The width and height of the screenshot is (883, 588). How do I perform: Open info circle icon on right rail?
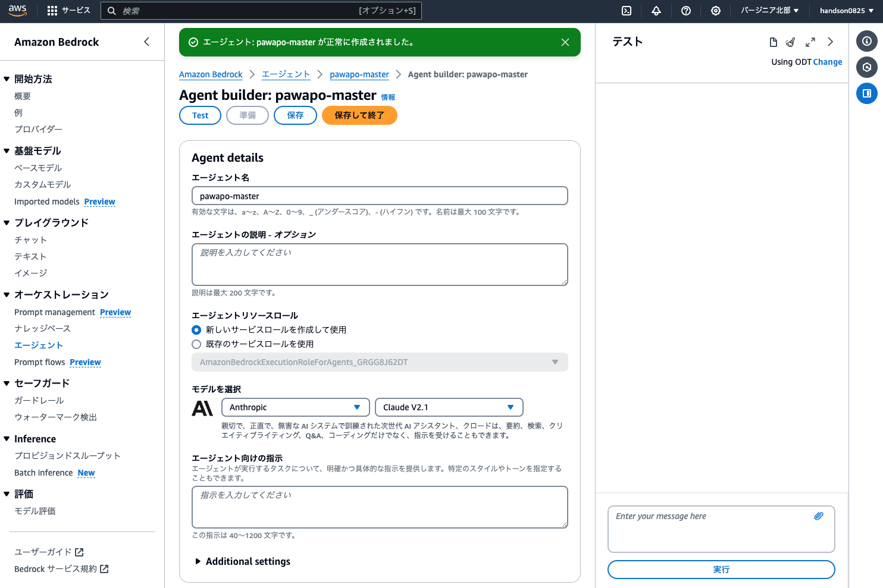point(867,41)
